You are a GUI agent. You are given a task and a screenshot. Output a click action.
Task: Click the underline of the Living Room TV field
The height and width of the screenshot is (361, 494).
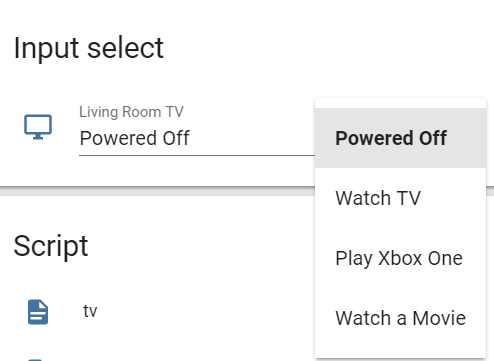coord(197,155)
